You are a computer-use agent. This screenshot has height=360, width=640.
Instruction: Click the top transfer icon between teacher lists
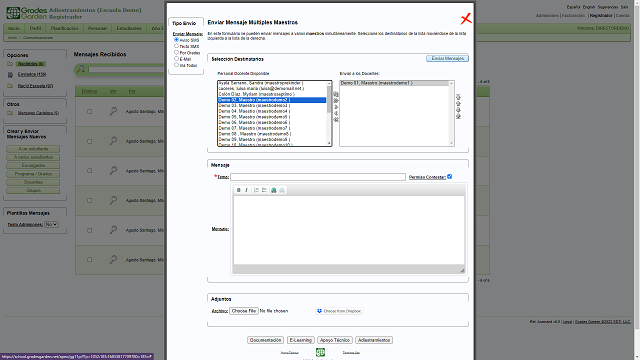(x=336, y=94)
